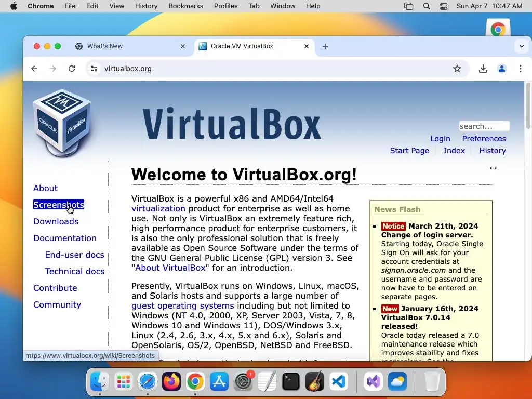Open Spotlight search in menu bar
The height and width of the screenshot is (399, 532).
427,6
